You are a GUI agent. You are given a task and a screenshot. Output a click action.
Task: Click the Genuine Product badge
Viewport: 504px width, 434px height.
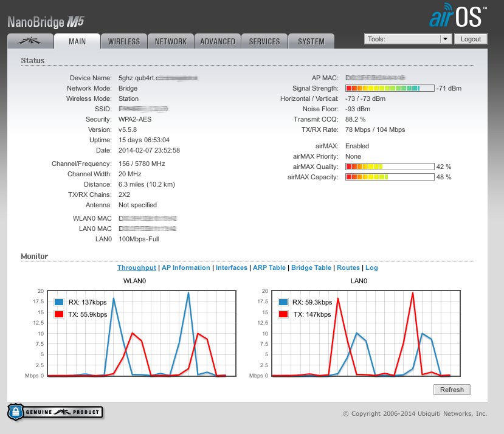coord(55,412)
